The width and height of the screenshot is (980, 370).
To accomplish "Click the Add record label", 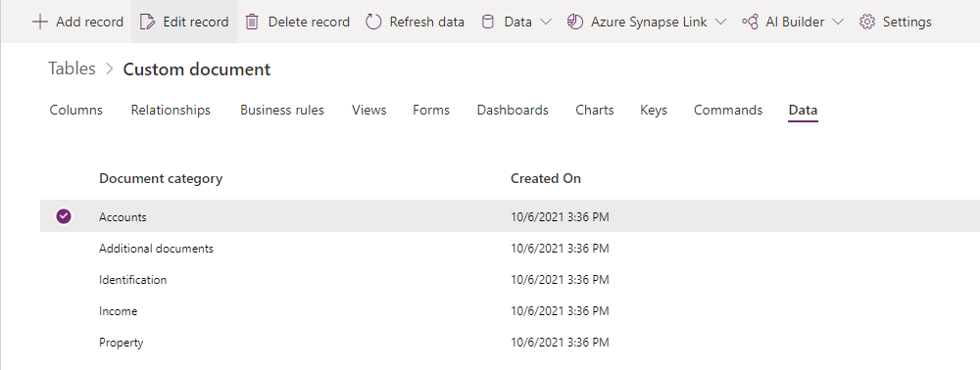I will point(89,22).
